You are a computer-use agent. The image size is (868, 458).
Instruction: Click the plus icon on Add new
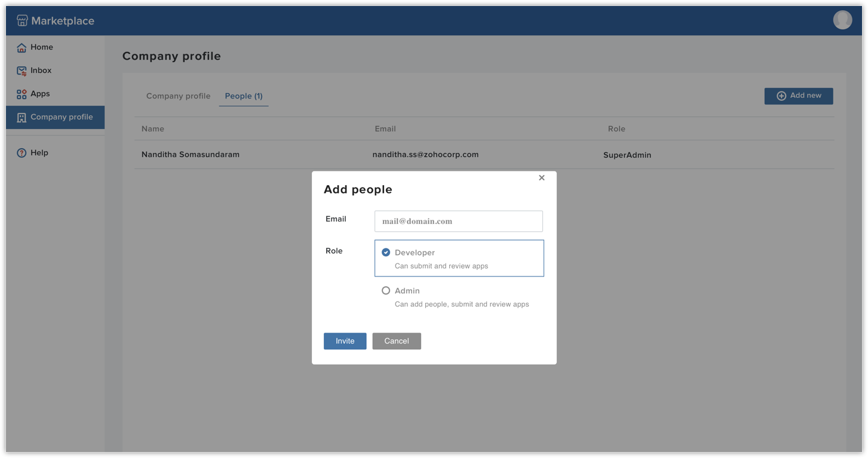tap(781, 96)
